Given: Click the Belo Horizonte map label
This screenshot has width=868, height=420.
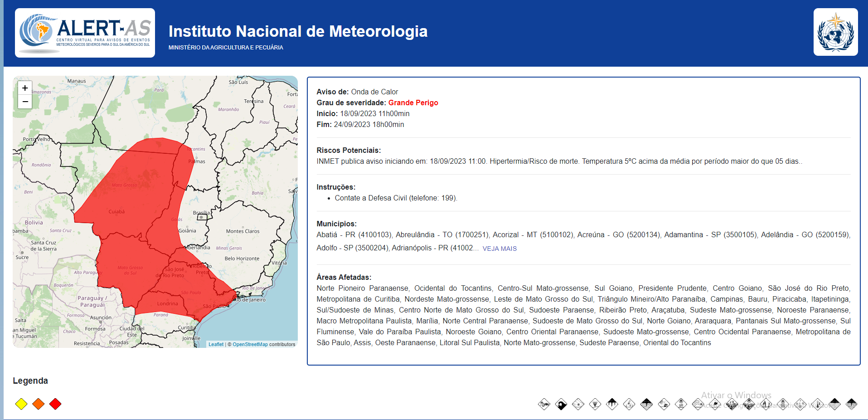Looking at the screenshot, I should pyautogui.click(x=242, y=259).
